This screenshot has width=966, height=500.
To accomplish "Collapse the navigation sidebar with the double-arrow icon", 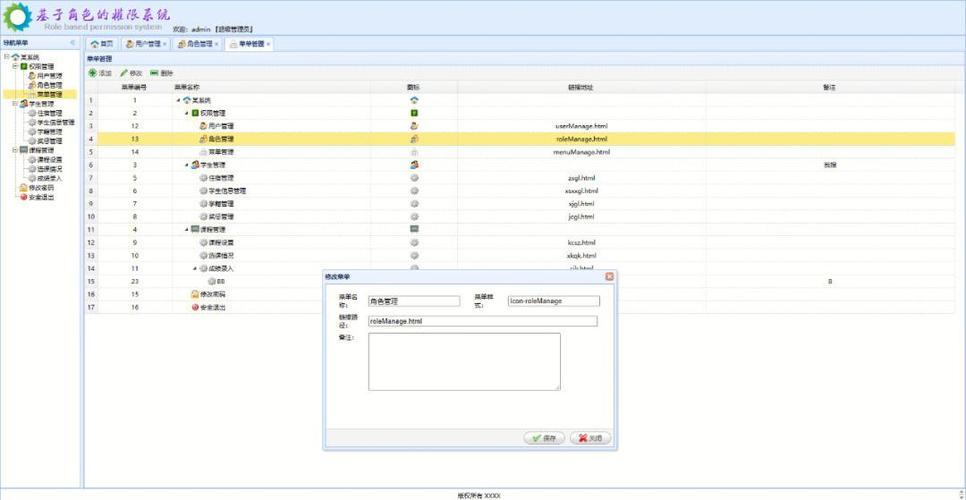I will 72,43.
